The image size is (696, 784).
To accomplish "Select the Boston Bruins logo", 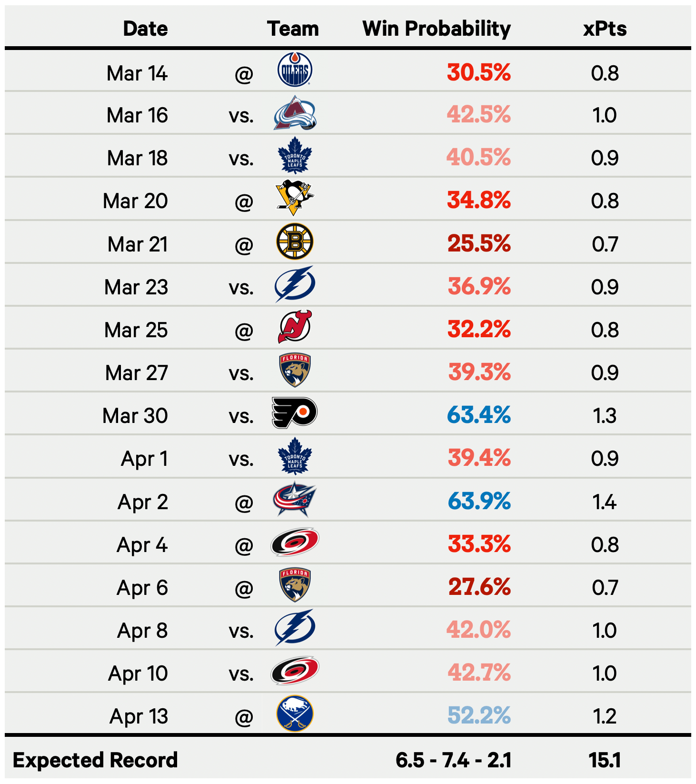I will pos(295,241).
